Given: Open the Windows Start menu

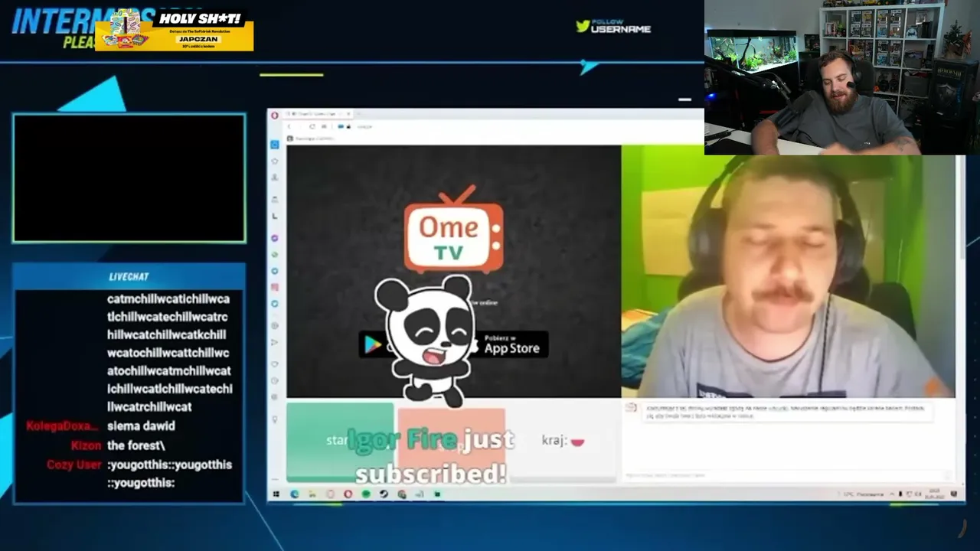Looking at the screenshot, I should (x=276, y=494).
